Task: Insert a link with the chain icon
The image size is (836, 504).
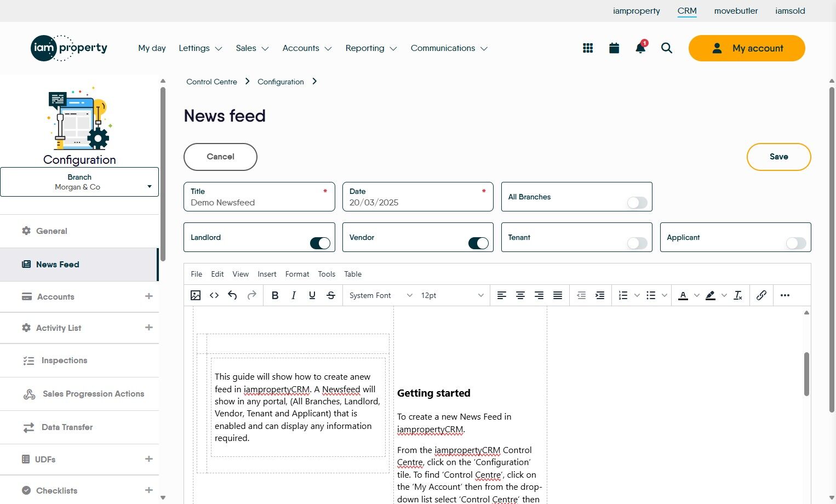Action: (x=761, y=295)
